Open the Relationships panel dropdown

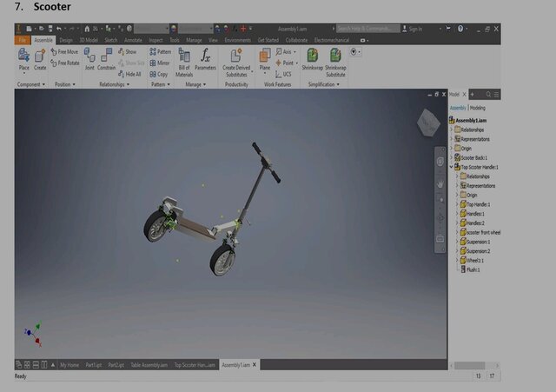click(114, 84)
